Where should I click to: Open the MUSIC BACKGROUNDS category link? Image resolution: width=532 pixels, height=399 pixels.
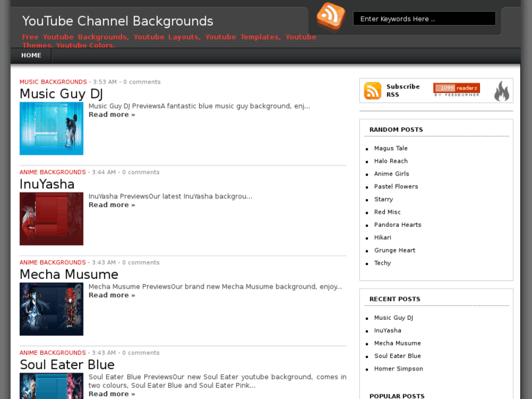53,82
